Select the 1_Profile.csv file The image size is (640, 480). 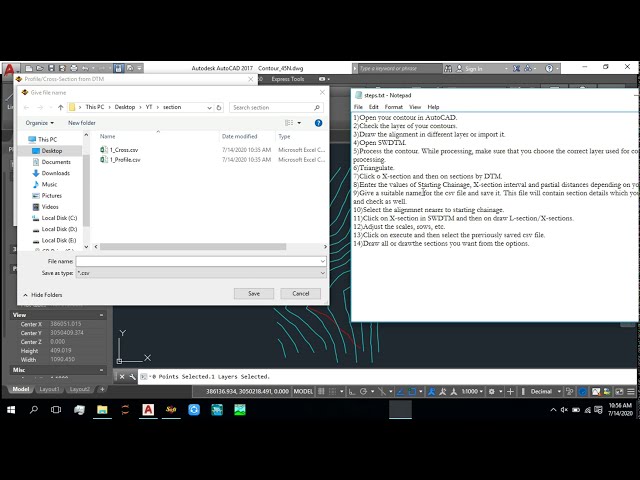click(x=125, y=159)
